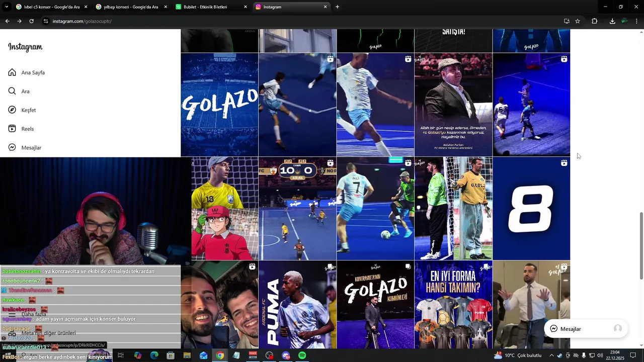Viewport: 644px width, 362px height.
Task: Open the 'En iyi forma hangi takımın?' post
Action: point(453,305)
